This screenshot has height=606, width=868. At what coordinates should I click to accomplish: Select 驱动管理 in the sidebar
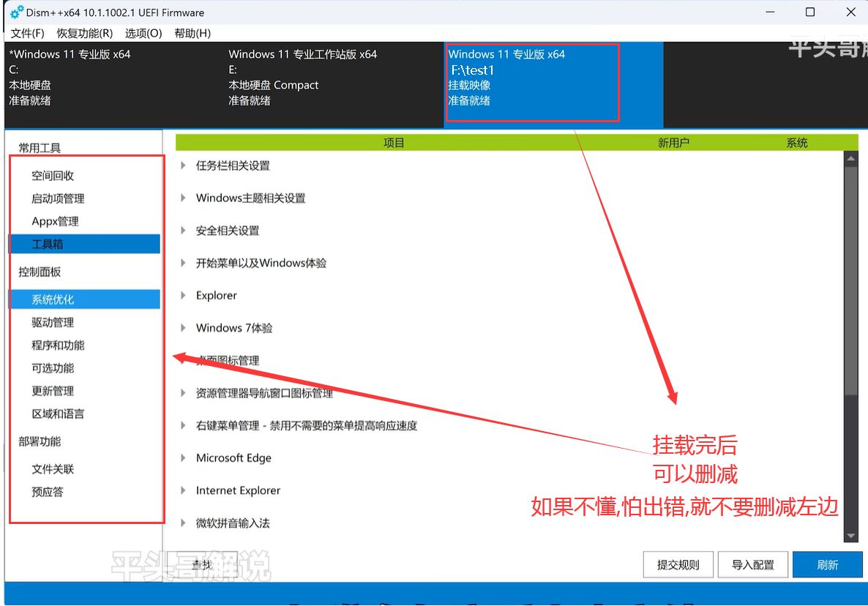(53, 322)
